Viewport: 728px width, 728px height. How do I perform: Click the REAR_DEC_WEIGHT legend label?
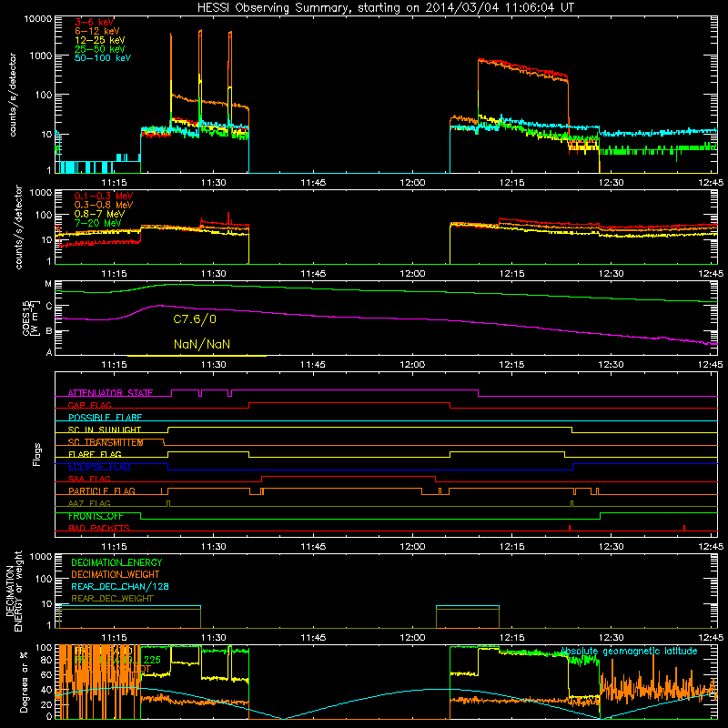pyautogui.click(x=112, y=599)
